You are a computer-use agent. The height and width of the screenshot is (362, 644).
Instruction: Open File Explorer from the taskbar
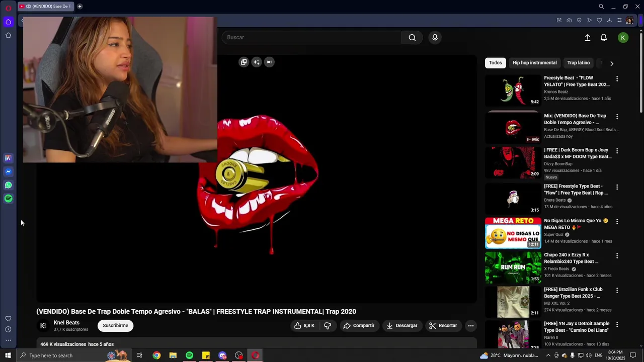(173, 355)
